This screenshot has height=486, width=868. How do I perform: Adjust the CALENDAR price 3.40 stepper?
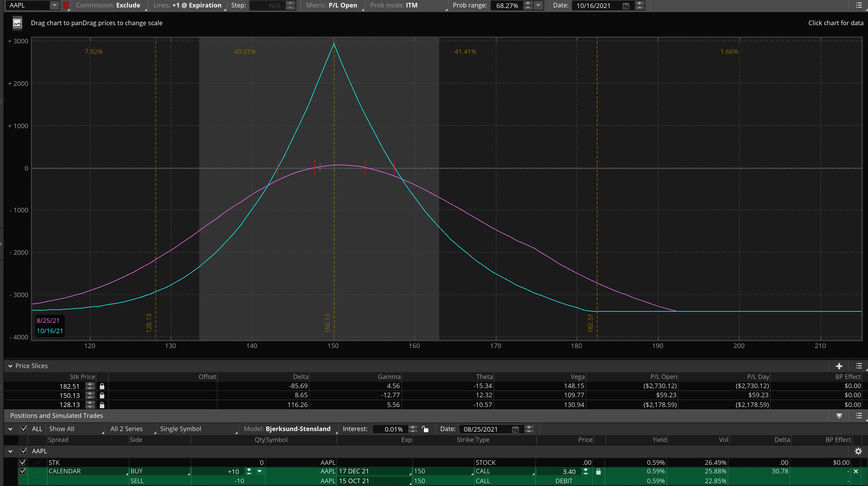(586, 471)
